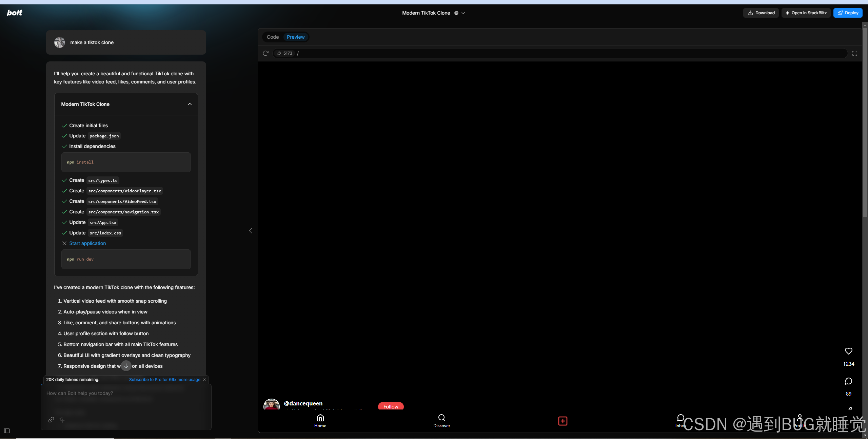Open comments via speech bubble icon

(848, 381)
